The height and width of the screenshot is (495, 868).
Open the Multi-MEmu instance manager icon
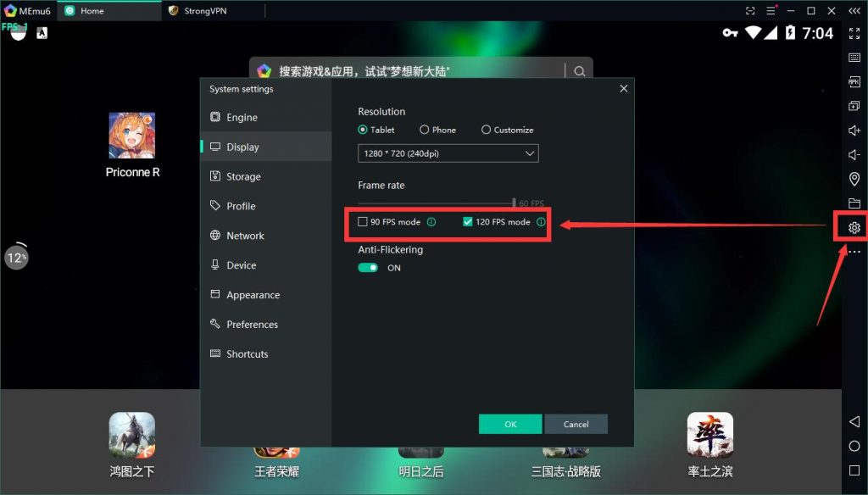point(854,106)
